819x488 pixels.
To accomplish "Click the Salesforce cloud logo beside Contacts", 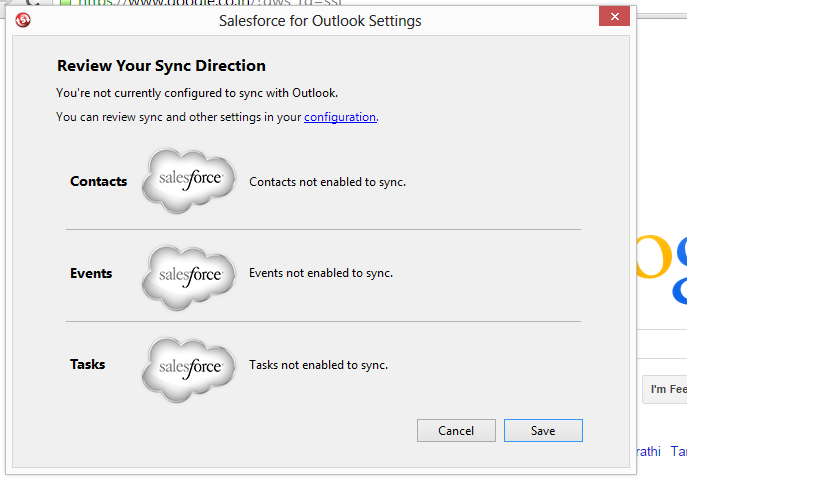I will pos(189,181).
